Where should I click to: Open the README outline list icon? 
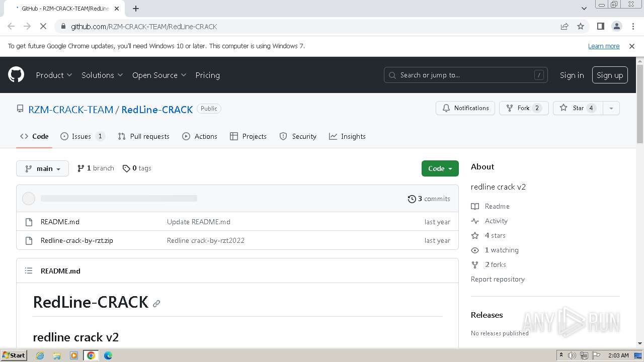click(29, 270)
